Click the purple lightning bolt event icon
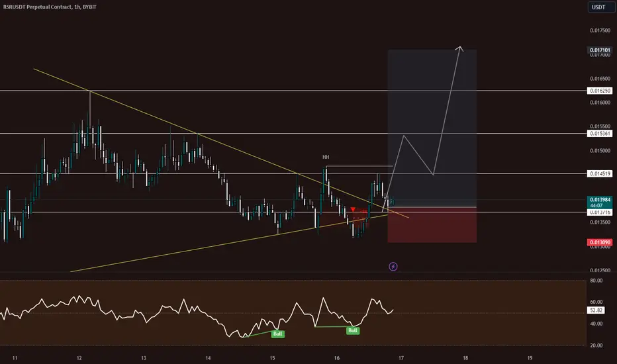The image size is (617, 364). coord(393,267)
